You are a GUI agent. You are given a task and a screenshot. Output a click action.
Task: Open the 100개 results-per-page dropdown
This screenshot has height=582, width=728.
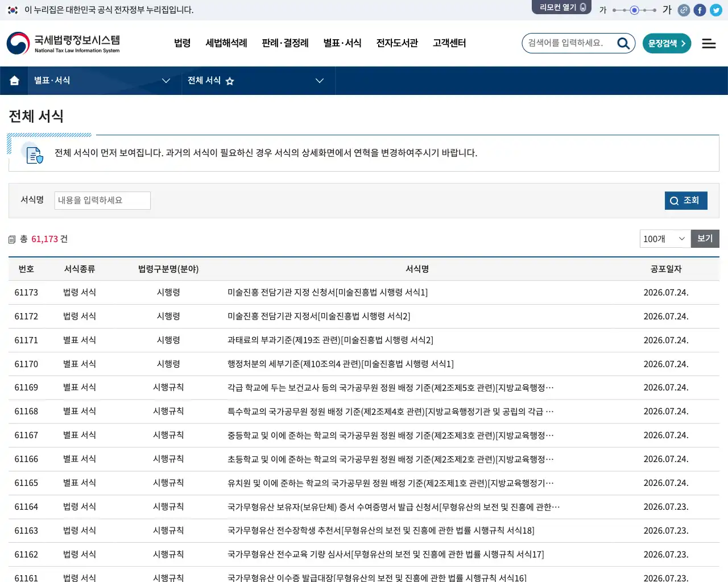pos(665,239)
